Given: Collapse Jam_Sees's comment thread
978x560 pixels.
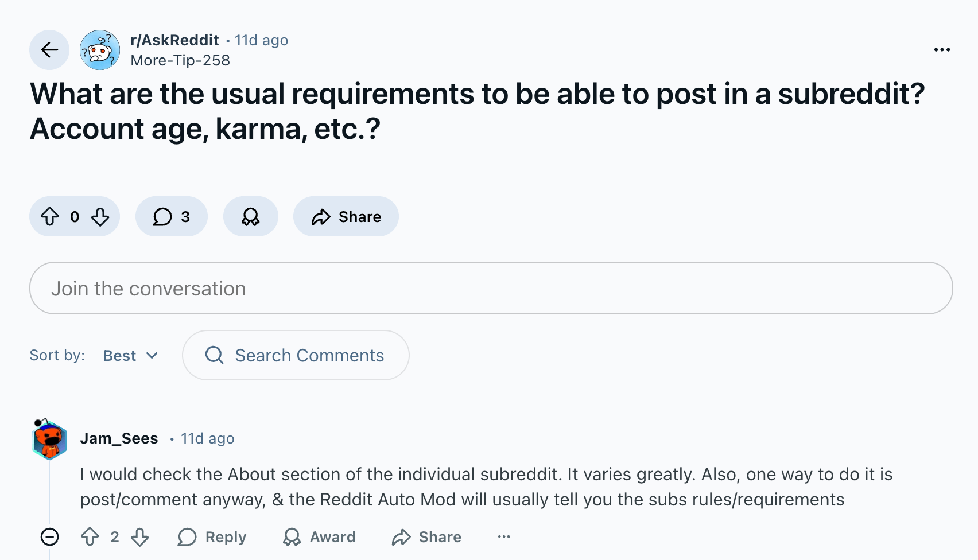Looking at the screenshot, I should click(x=51, y=537).
